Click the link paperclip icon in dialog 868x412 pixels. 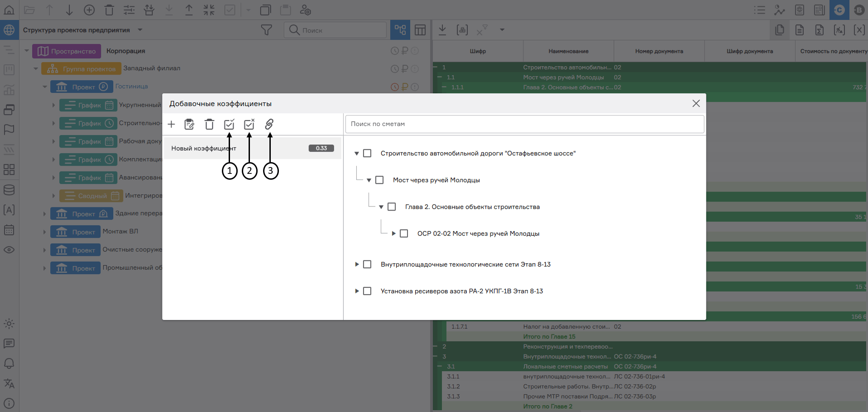[269, 124]
